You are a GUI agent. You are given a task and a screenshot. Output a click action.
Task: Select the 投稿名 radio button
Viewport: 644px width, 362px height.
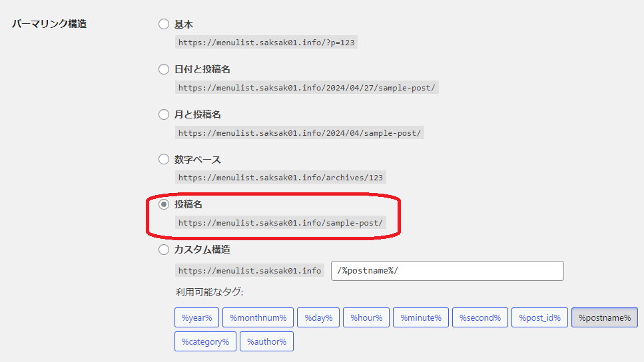[164, 205]
